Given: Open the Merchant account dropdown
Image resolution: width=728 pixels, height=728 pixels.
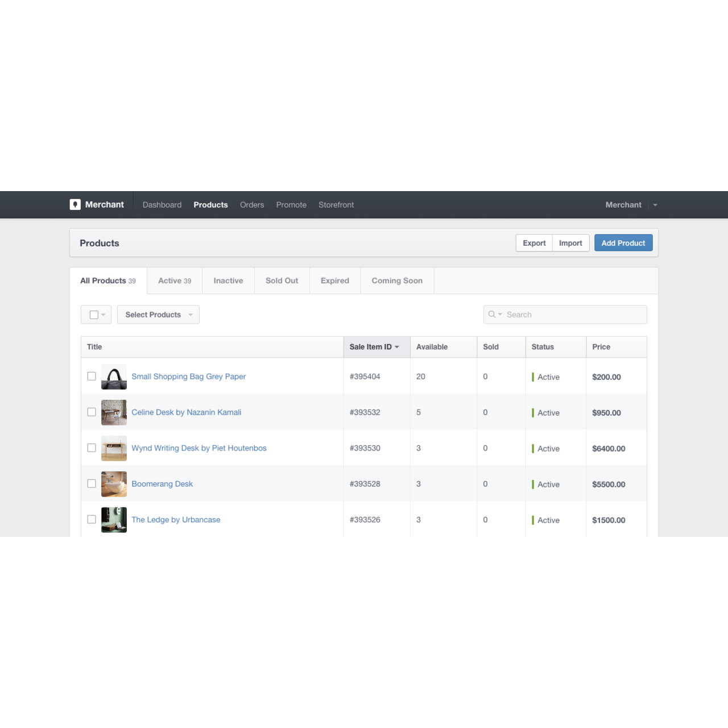Looking at the screenshot, I should click(x=655, y=205).
